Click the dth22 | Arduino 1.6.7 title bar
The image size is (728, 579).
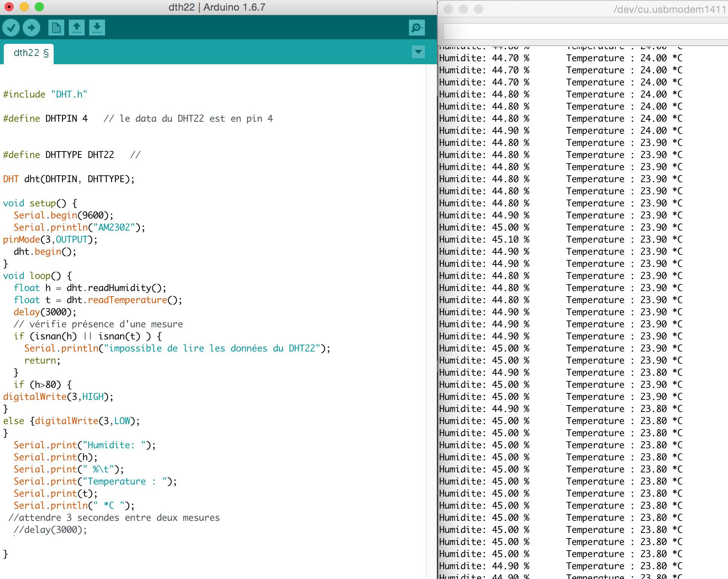point(217,7)
